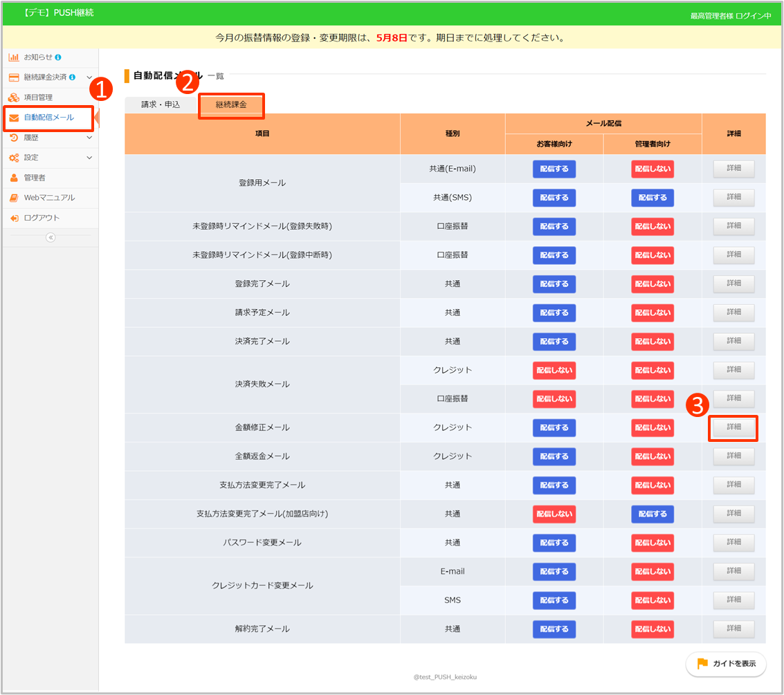
Task: Click the ガイドを表示 button
Action: pos(726,664)
